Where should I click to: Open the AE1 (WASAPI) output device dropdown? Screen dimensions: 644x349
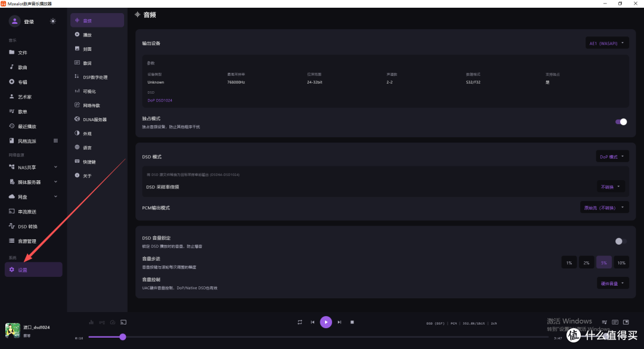click(x=607, y=43)
